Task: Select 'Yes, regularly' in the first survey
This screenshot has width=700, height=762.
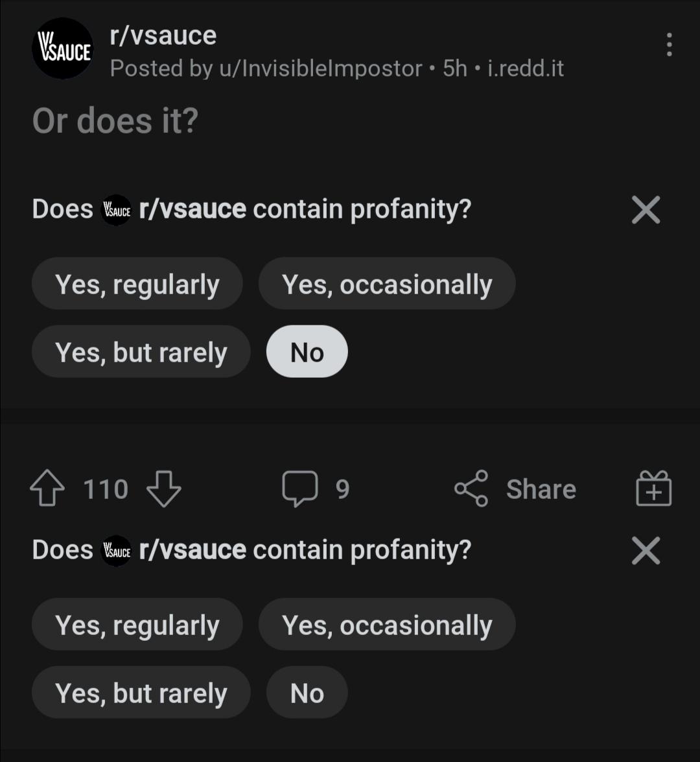Action: 137,283
